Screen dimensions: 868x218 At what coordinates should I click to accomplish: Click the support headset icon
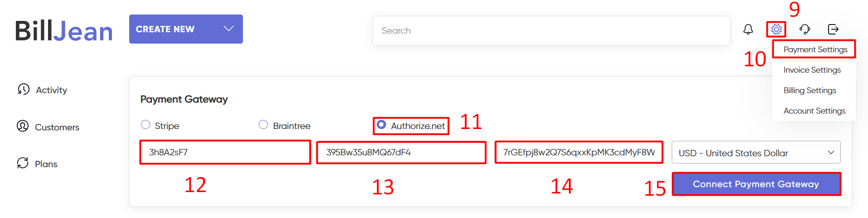(x=805, y=30)
